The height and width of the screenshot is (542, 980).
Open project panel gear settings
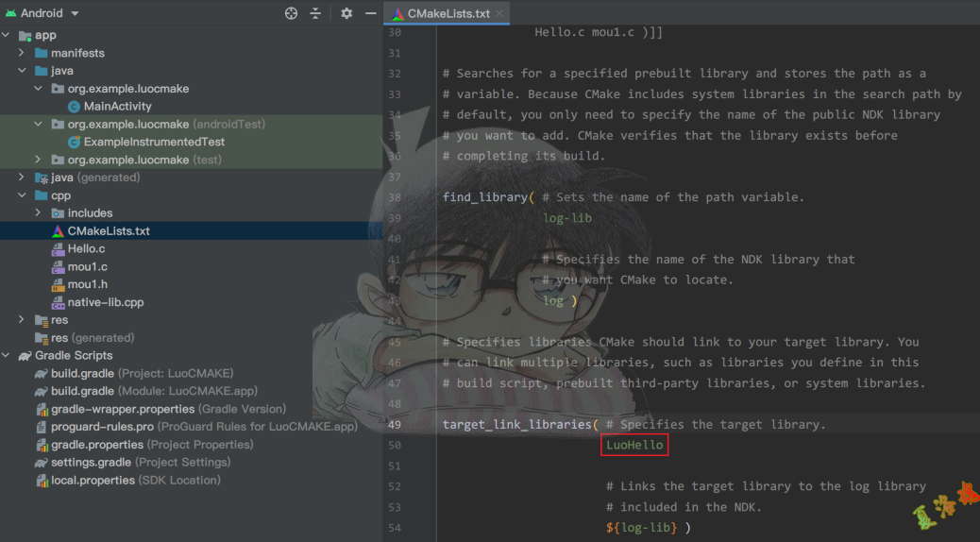pos(346,13)
